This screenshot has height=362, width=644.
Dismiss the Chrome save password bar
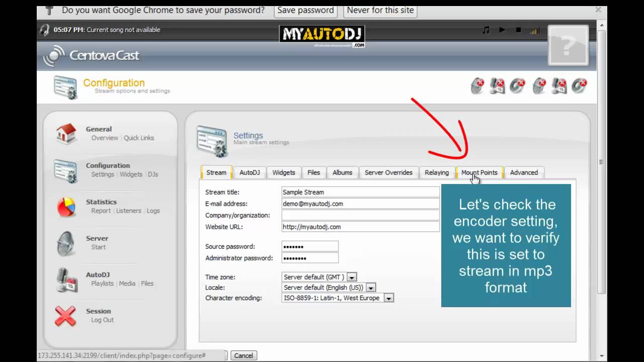pos(598,10)
